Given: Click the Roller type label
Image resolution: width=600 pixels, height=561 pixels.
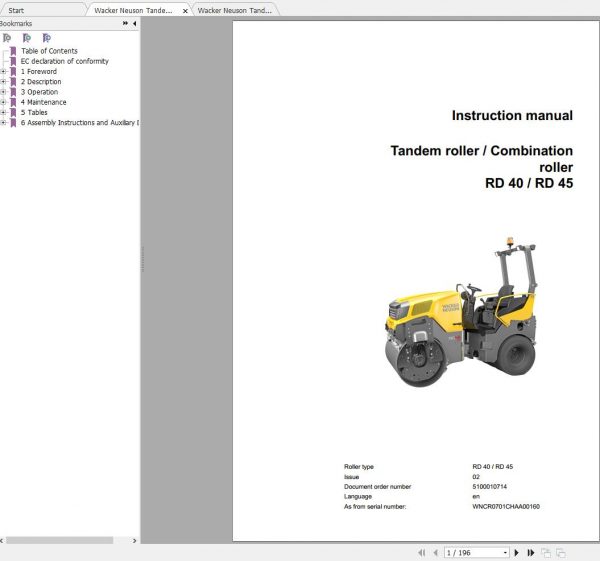Looking at the screenshot, I should point(359,466).
